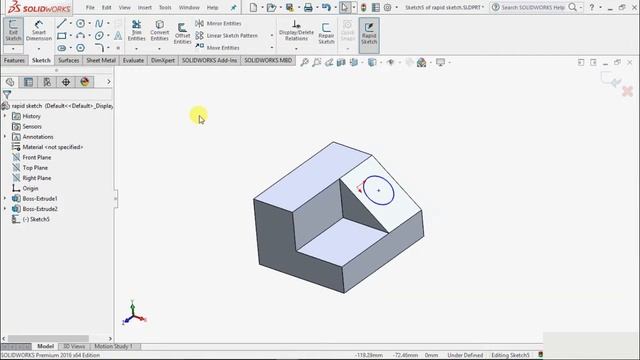Click Move Entities
The width and height of the screenshot is (640, 360).
[x=218, y=48]
